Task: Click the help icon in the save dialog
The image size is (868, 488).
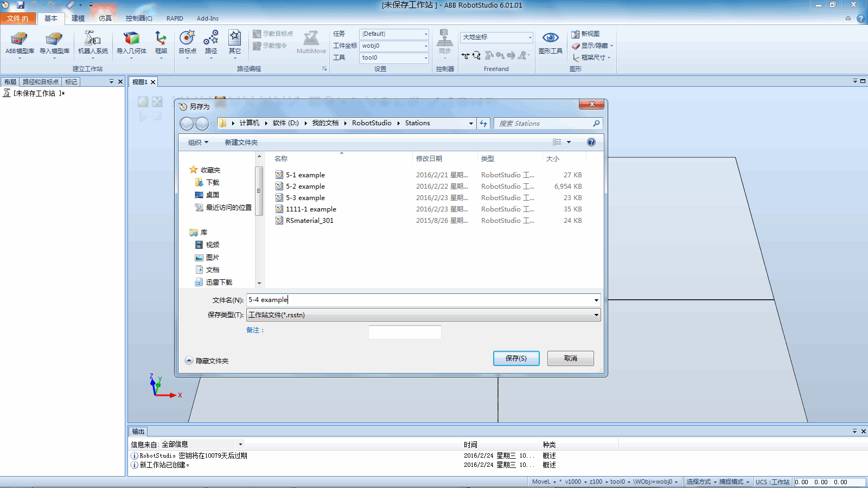Action: pyautogui.click(x=591, y=142)
